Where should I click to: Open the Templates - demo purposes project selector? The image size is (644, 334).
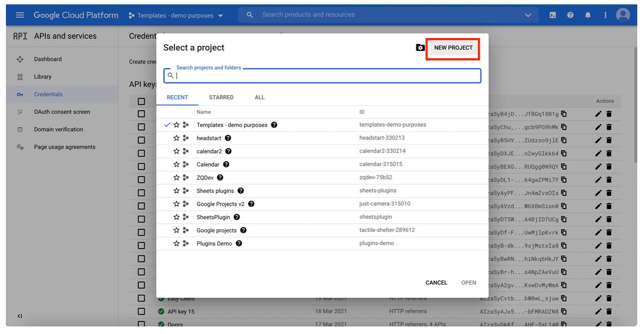(x=176, y=16)
